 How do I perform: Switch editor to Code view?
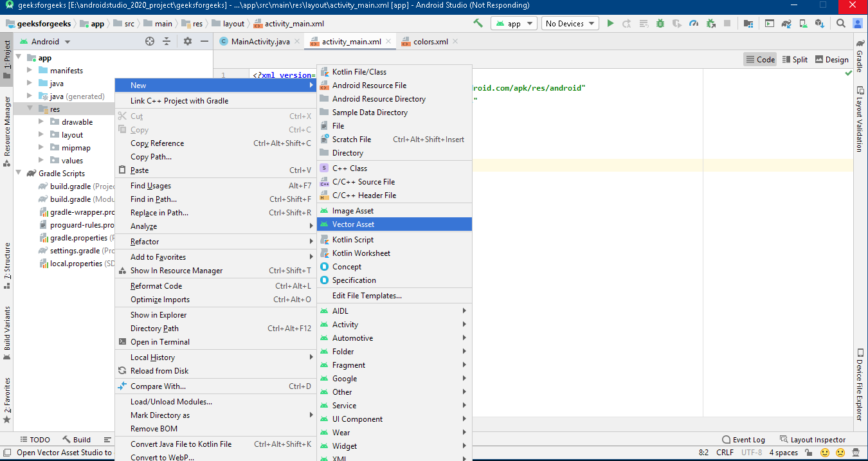click(x=760, y=59)
